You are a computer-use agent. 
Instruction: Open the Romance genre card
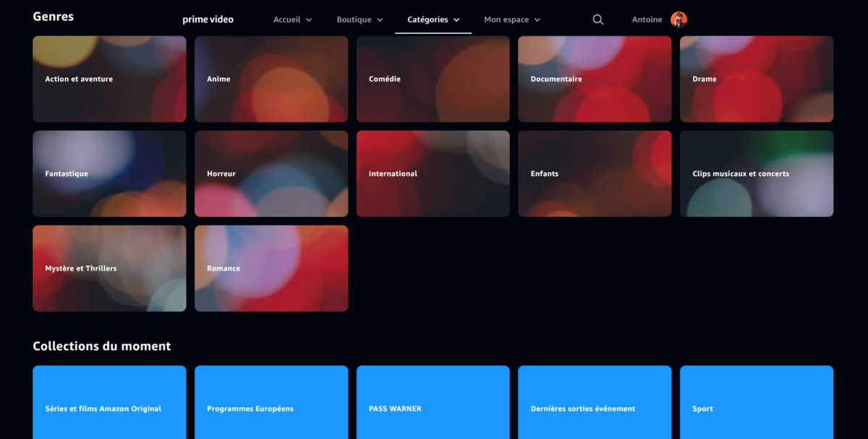(271, 268)
